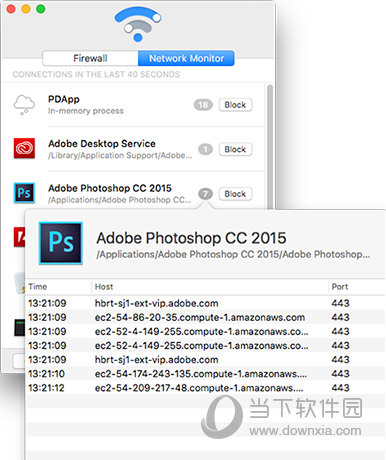This screenshot has width=386, height=460.
Task: Click the connections list vertical scrollbar
Action: (x=270, y=147)
